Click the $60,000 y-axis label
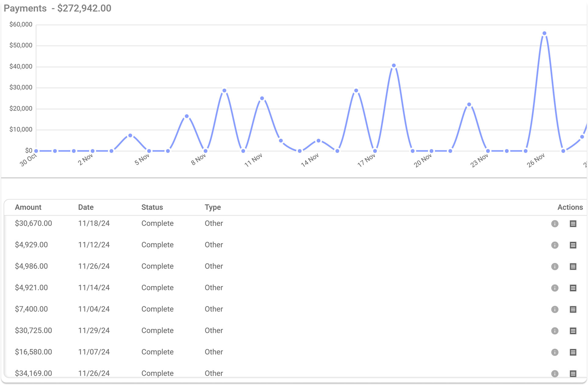Image resolution: width=588 pixels, height=385 pixels. click(21, 24)
